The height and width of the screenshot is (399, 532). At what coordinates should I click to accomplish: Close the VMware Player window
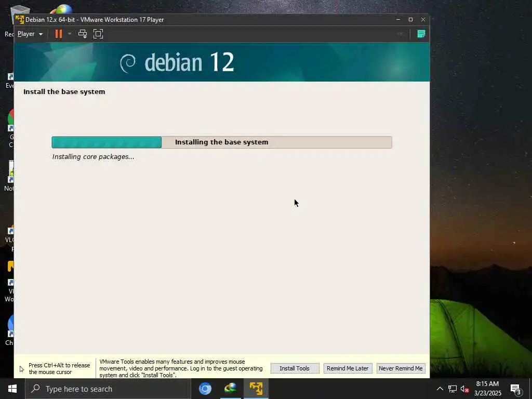click(x=423, y=20)
